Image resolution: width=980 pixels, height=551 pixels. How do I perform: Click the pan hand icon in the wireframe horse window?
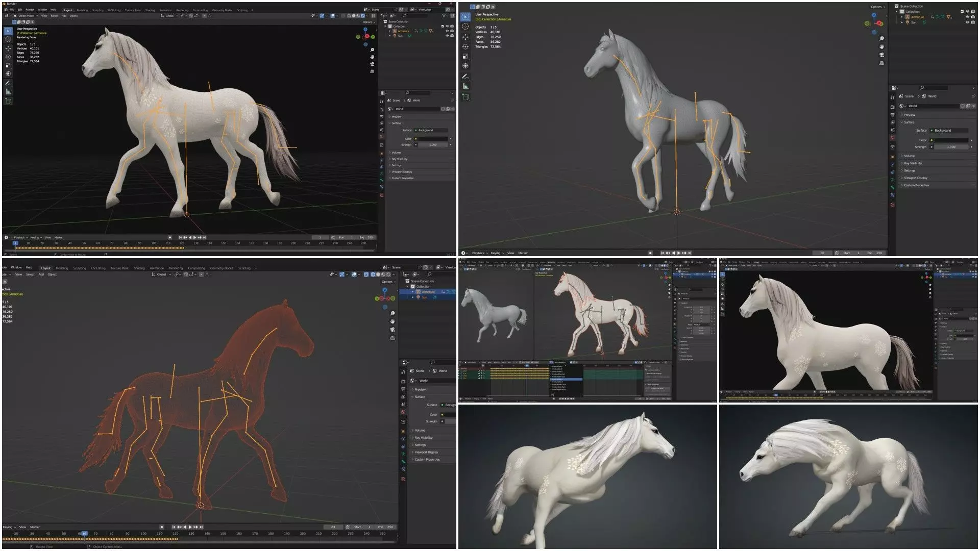pyautogui.click(x=392, y=321)
